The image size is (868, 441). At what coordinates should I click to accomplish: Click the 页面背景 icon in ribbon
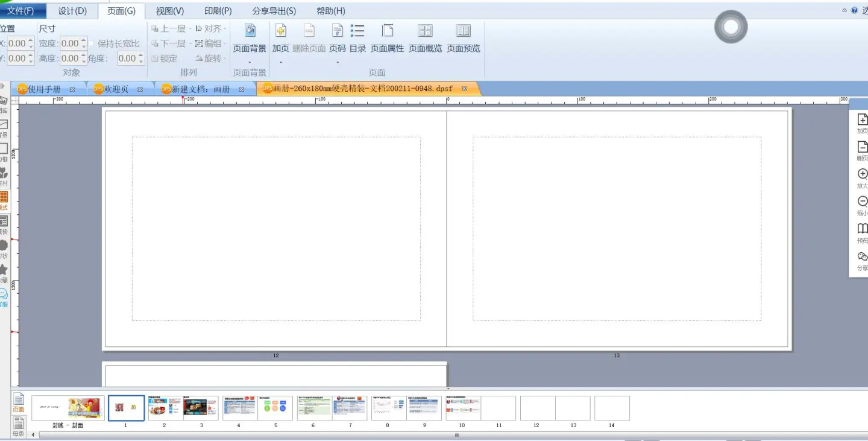pos(250,31)
